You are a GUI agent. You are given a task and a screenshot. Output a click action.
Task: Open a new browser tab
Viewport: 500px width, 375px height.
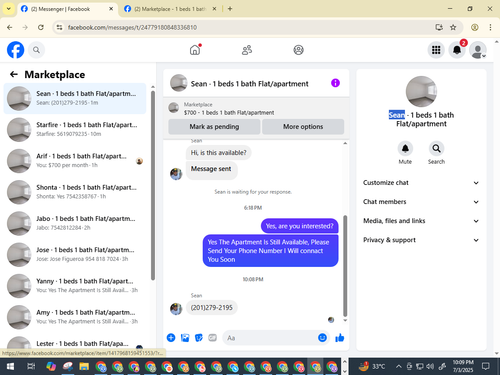230,9
